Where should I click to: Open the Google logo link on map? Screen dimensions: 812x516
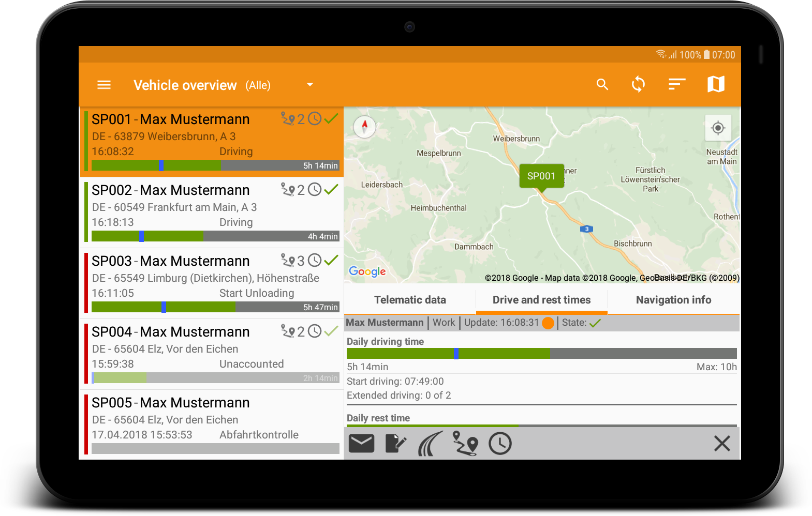pos(367,271)
